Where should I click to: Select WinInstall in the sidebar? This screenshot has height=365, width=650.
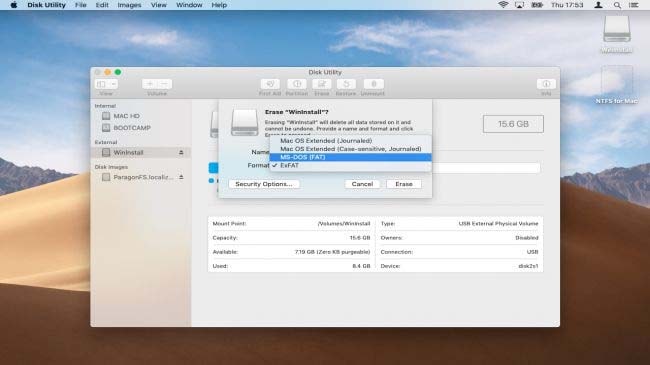141,152
